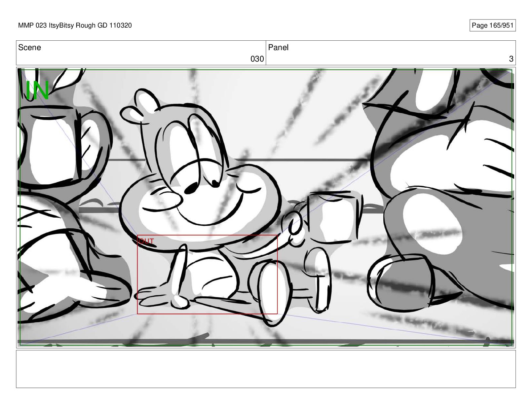Click the red 'OUT' camera frame label

click(147, 241)
